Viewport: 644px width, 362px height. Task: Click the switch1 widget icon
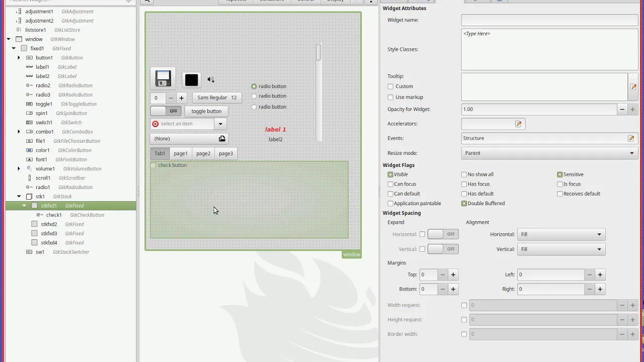pos(29,122)
